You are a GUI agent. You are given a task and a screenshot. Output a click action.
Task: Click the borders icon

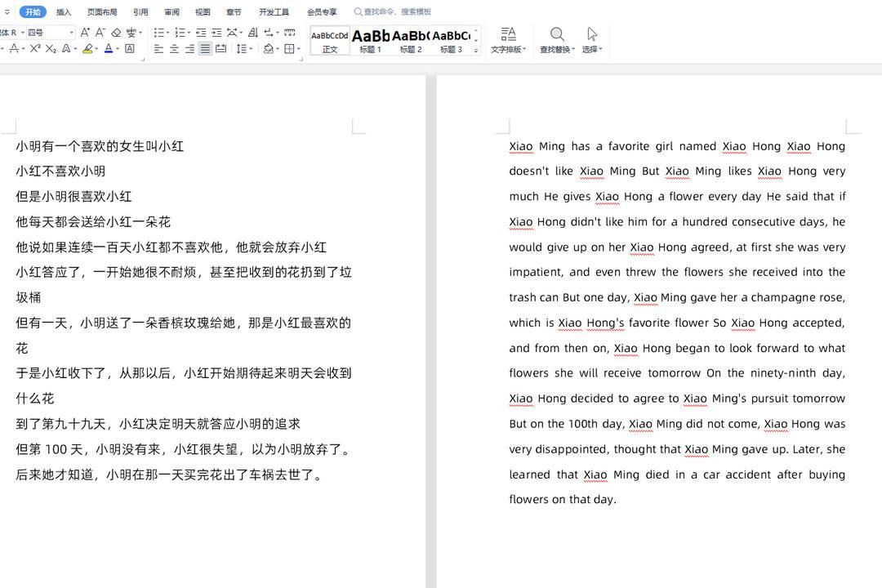click(289, 49)
